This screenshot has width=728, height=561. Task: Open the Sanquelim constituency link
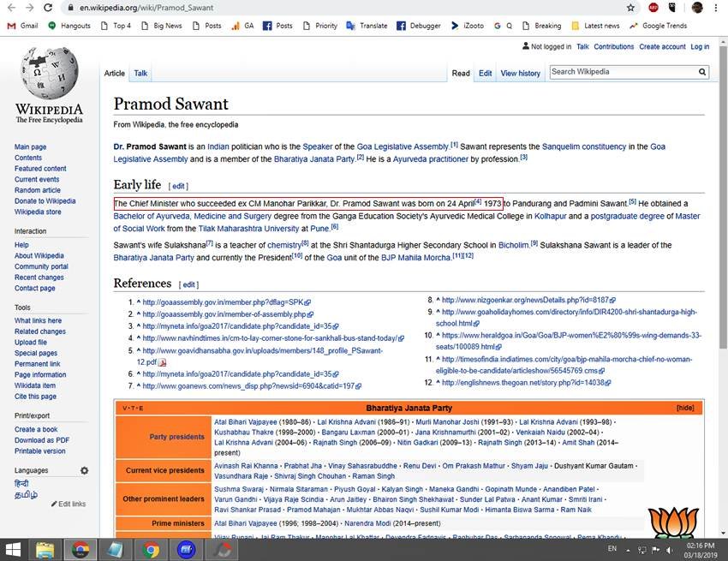[584, 146]
